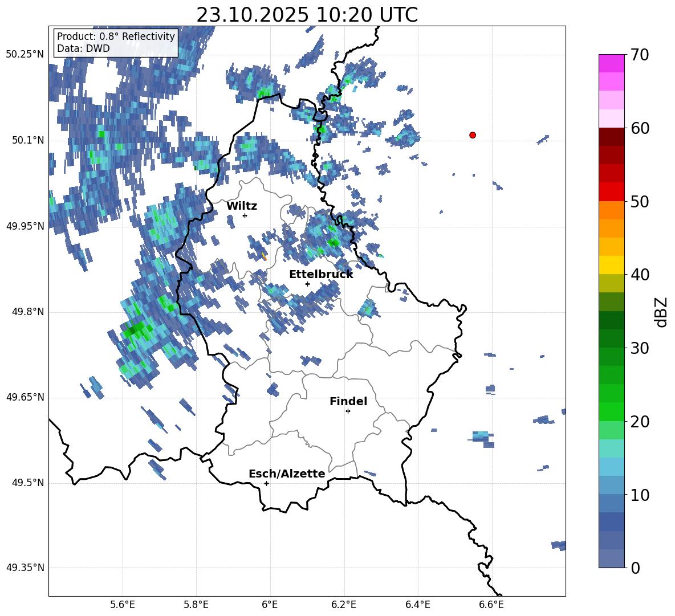Click the colorbar tick label 40
The width and height of the screenshot is (675, 616).
pos(640,275)
